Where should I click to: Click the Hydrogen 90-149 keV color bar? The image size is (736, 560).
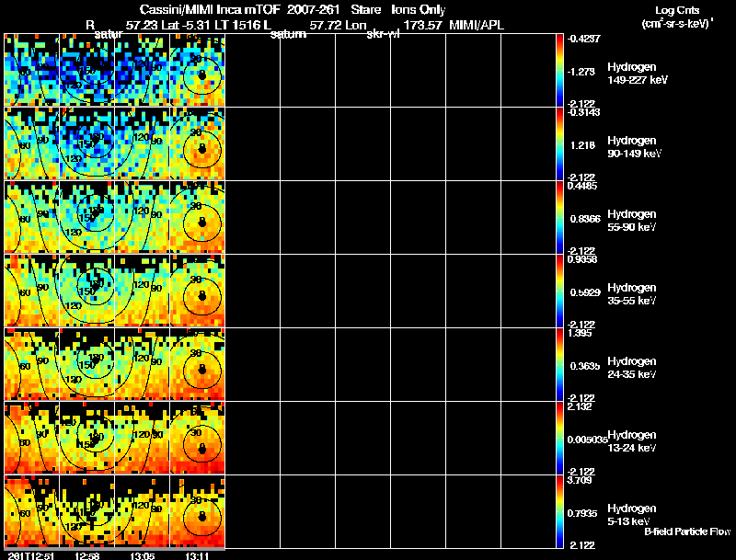point(560,143)
